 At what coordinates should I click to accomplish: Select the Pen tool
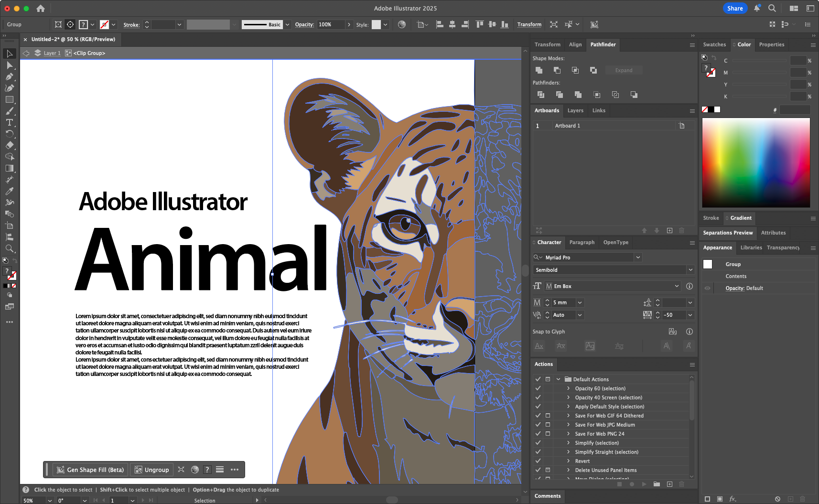(10, 76)
